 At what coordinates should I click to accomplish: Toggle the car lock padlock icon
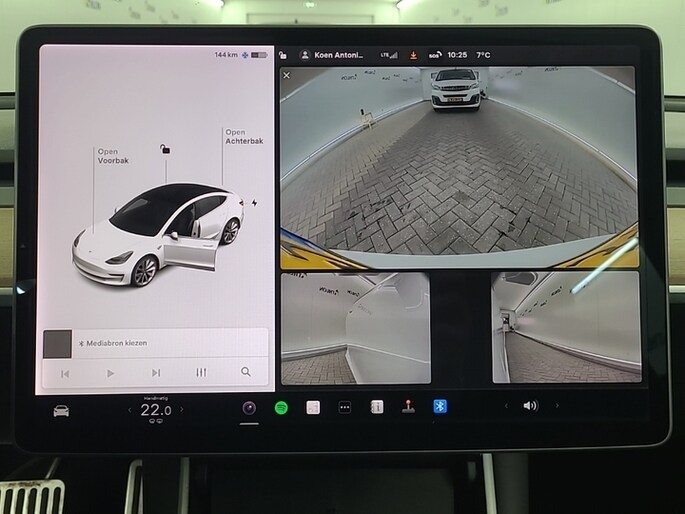[165, 149]
